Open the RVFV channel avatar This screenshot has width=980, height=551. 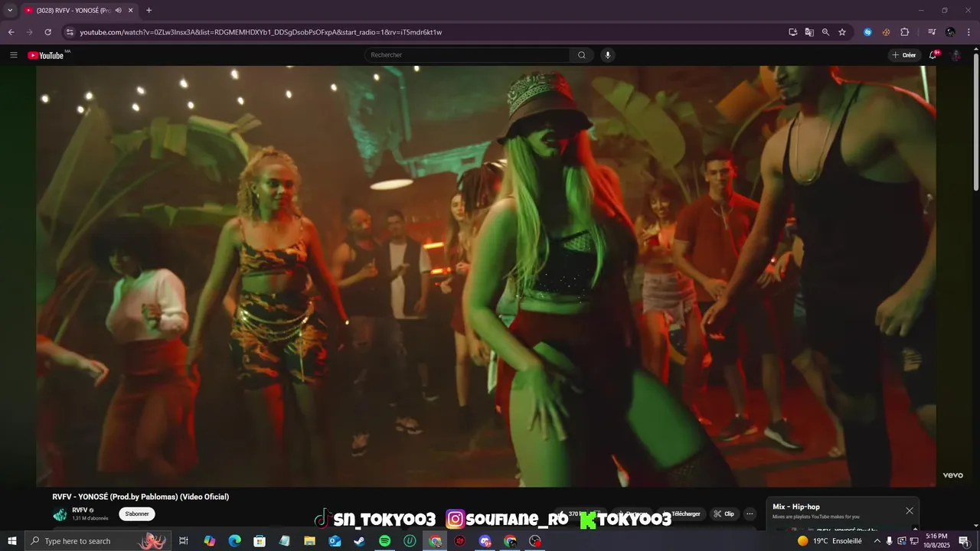(60, 514)
